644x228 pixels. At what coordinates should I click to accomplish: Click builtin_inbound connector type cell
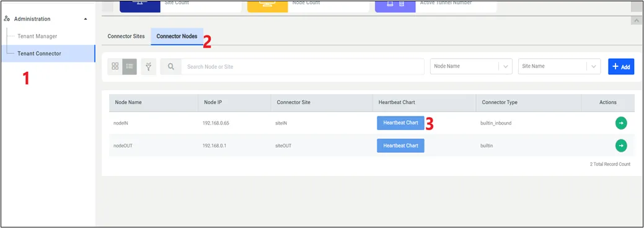click(x=496, y=123)
